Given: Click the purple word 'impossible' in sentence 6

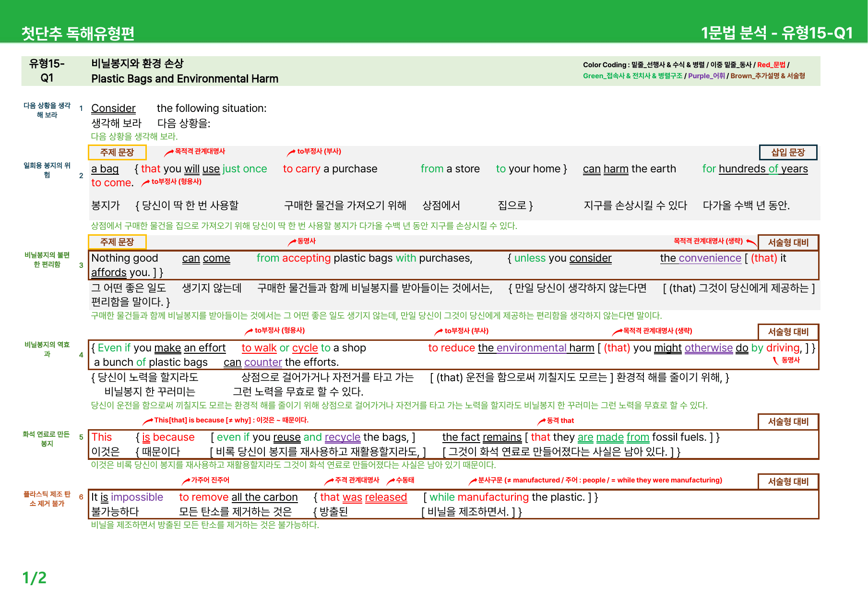Looking at the screenshot, I should coord(137,497).
